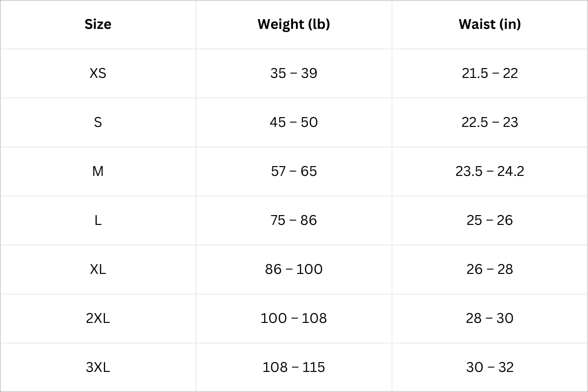Select the 3XL size cell
Screen dimensions: 588x392
point(98,367)
